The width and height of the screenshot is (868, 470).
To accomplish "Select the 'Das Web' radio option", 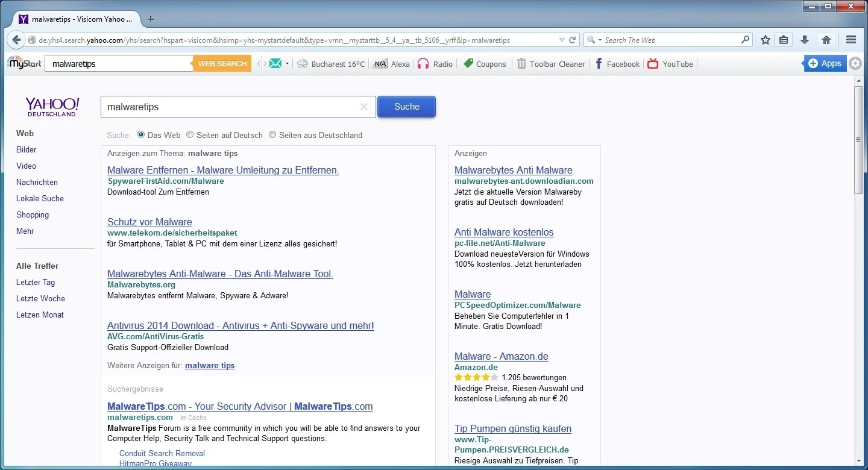I will [141, 135].
